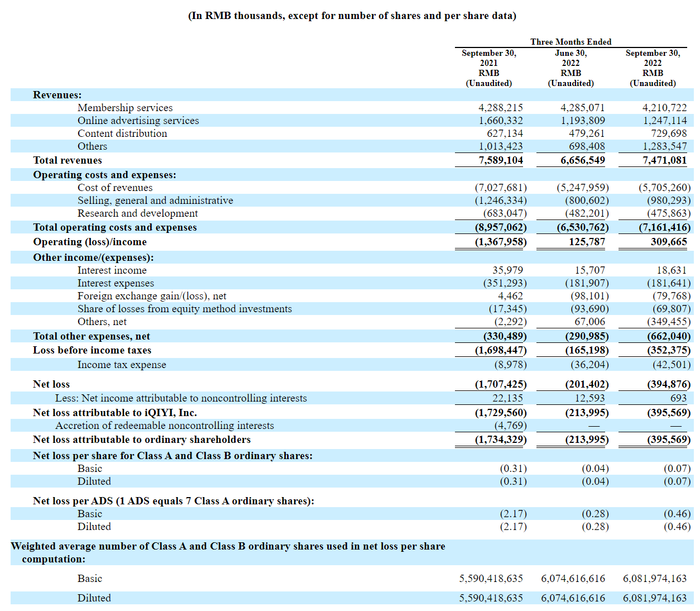Viewport: 700px width, 611px height.
Task: Click Interest income value 35,979
Action: coord(507,270)
